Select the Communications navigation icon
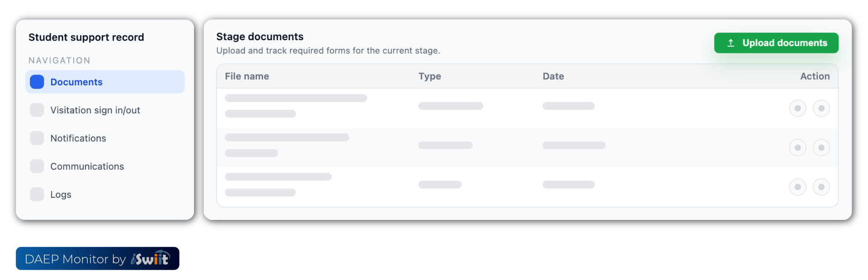The height and width of the screenshot is (280, 868). pos(37,166)
